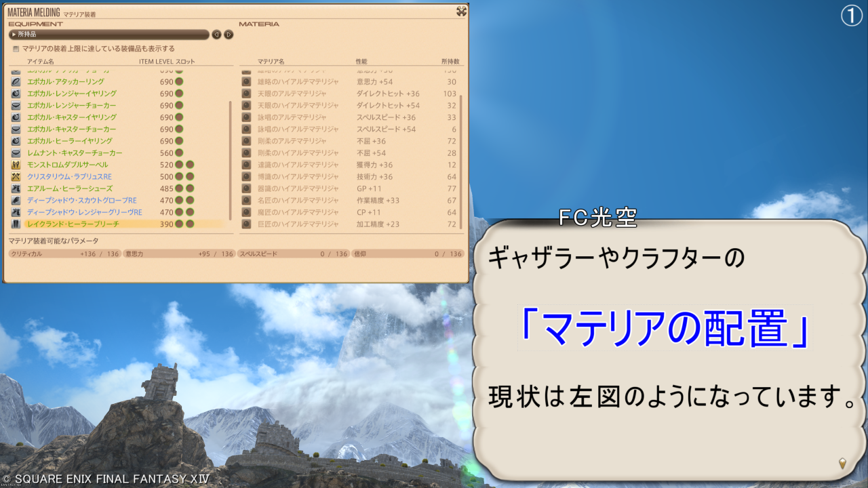Click the materia icon for 詠唱のアルテマテリジャ
The width and height of the screenshot is (868, 488).
point(247,117)
